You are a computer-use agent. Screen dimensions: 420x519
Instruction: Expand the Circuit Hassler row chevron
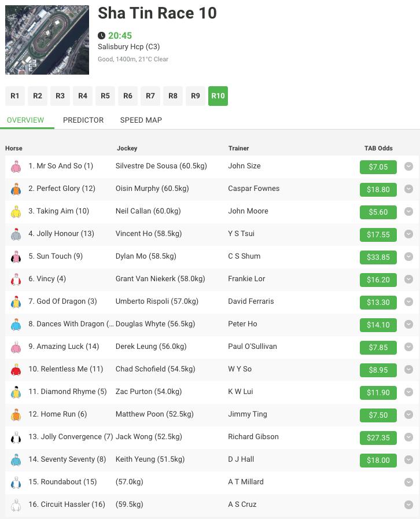coord(408,505)
